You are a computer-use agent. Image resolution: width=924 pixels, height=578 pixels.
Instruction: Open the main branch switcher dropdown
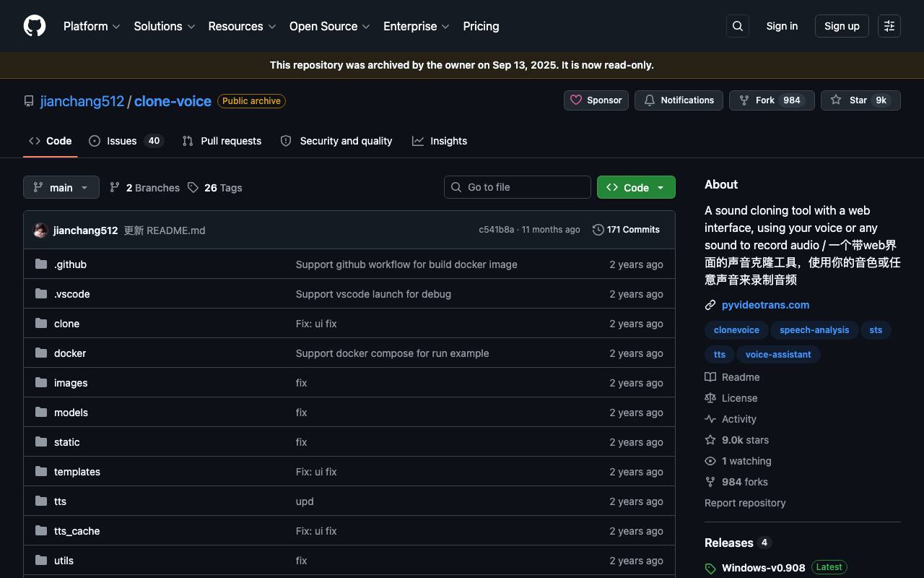tap(61, 188)
